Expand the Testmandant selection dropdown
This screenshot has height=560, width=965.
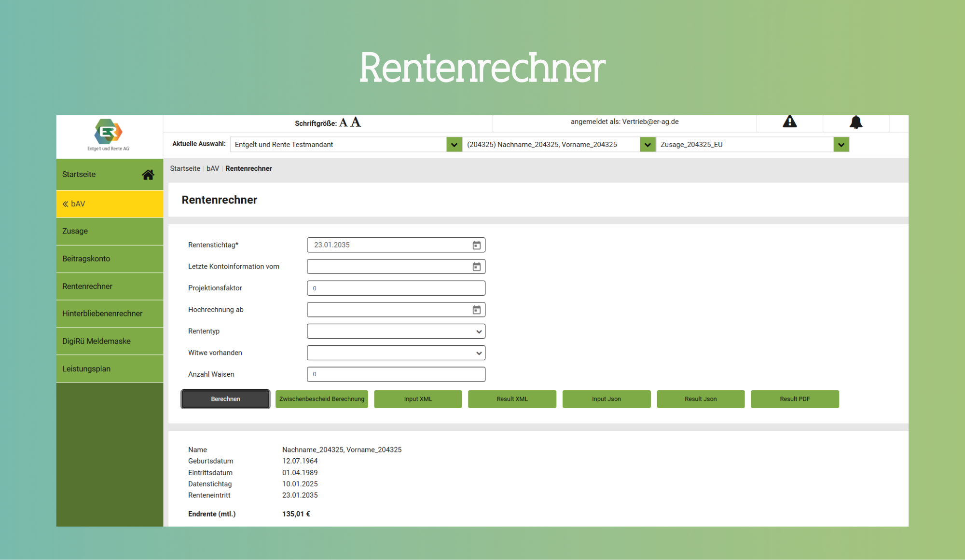click(x=454, y=145)
